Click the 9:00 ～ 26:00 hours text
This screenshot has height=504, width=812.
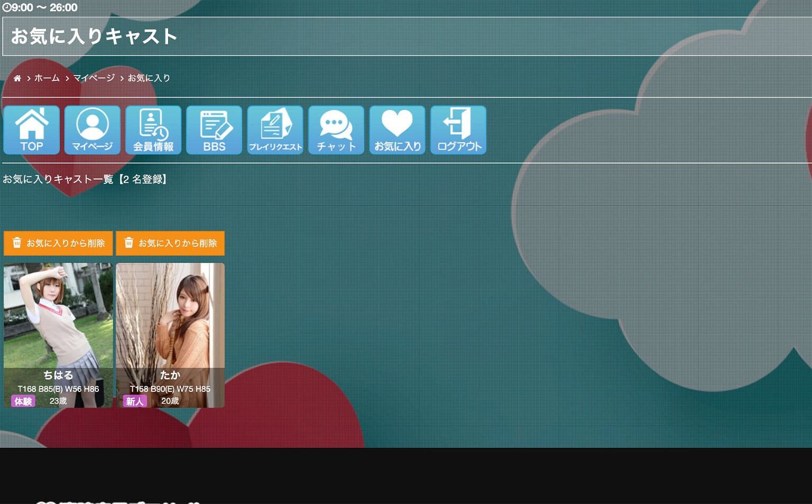(x=44, y=7)
